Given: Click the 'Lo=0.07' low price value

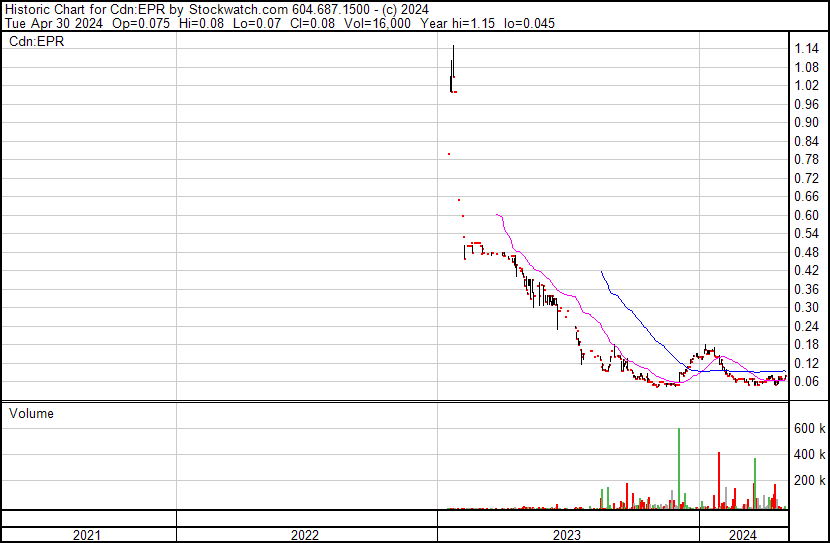Looking at the screenshot, I should [259, 23].
